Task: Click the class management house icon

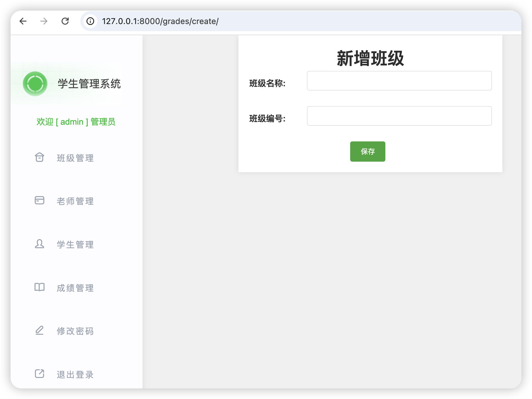Action: (40, 158)
